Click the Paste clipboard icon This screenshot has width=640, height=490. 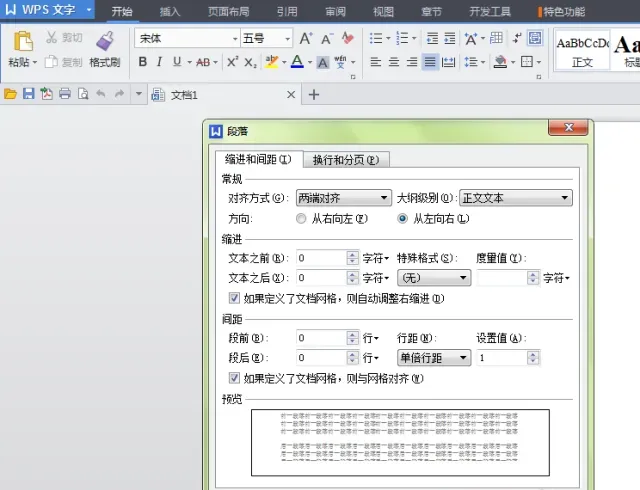(23, 41)
